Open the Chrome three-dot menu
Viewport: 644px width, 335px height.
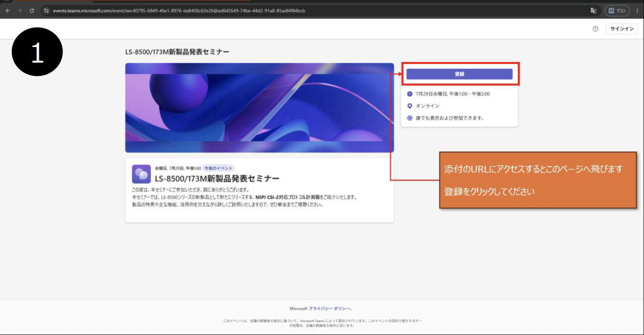pos(637,10)
